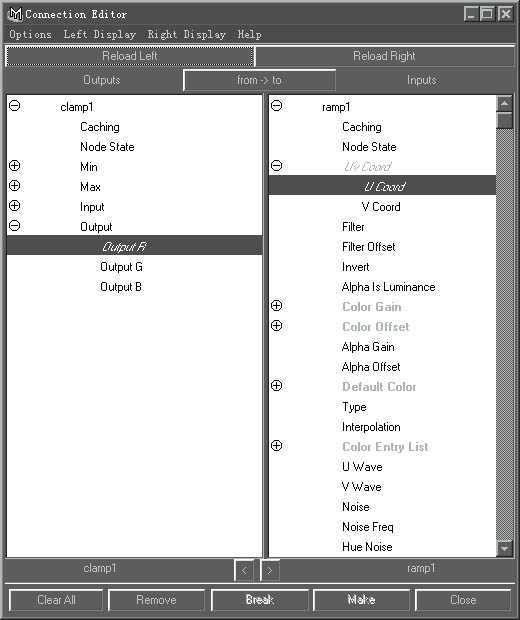
Task: Select V Coord in the inputs list
Action: [381, 207]
